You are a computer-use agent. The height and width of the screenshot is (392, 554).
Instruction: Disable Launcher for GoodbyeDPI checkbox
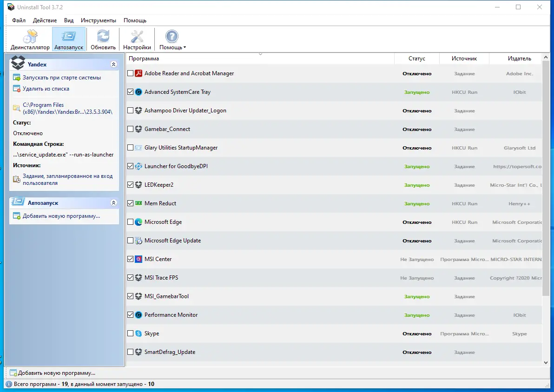click(131, 166)
